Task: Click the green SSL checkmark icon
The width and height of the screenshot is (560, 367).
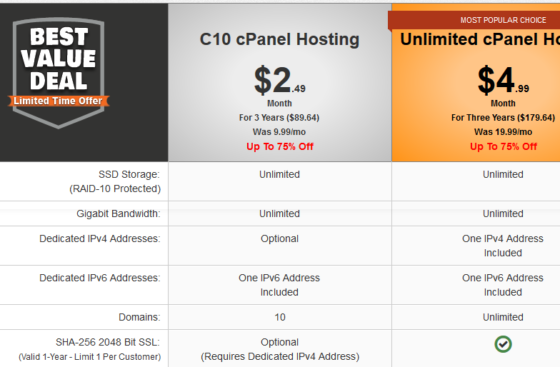Action: pyautogui.click(x=503, y=344)
